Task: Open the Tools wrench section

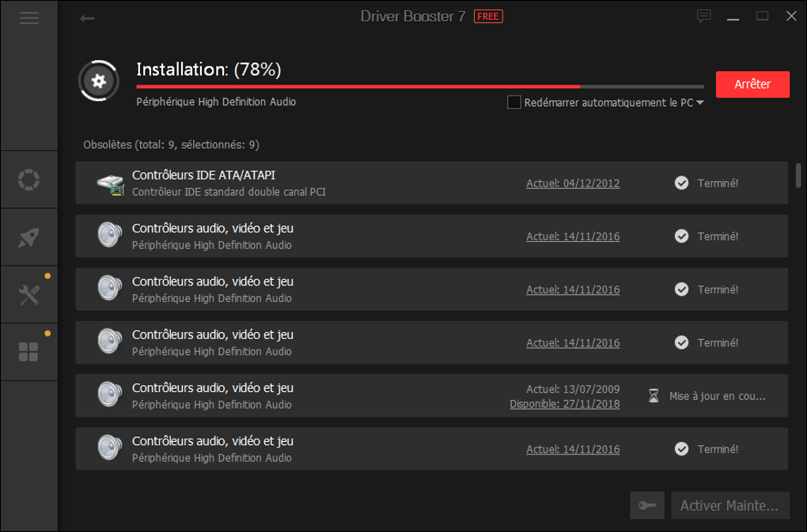Action: pyautogui.click(x=28, y=295)
